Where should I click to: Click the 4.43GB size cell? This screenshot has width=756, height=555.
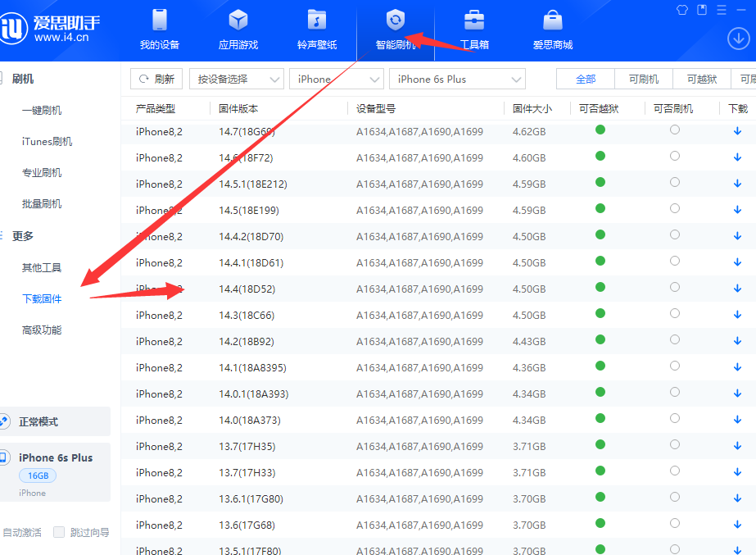pos(529,342)
